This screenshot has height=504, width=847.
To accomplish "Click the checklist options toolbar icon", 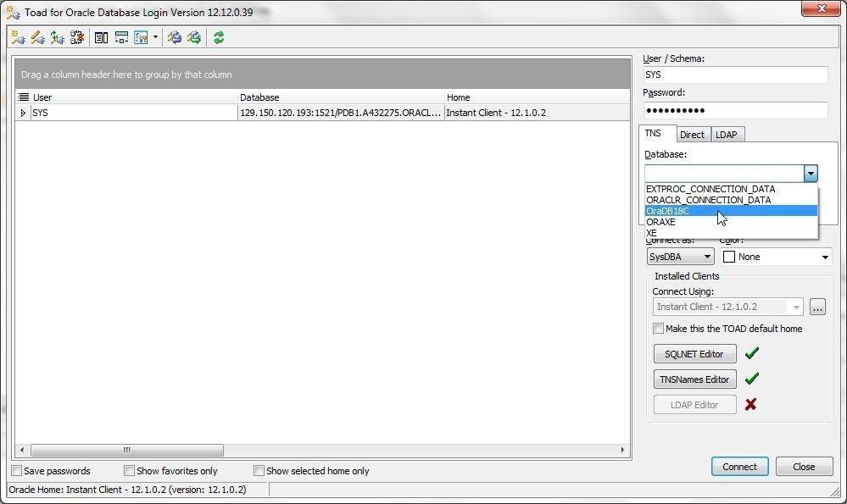I will (x=141, y=37).
